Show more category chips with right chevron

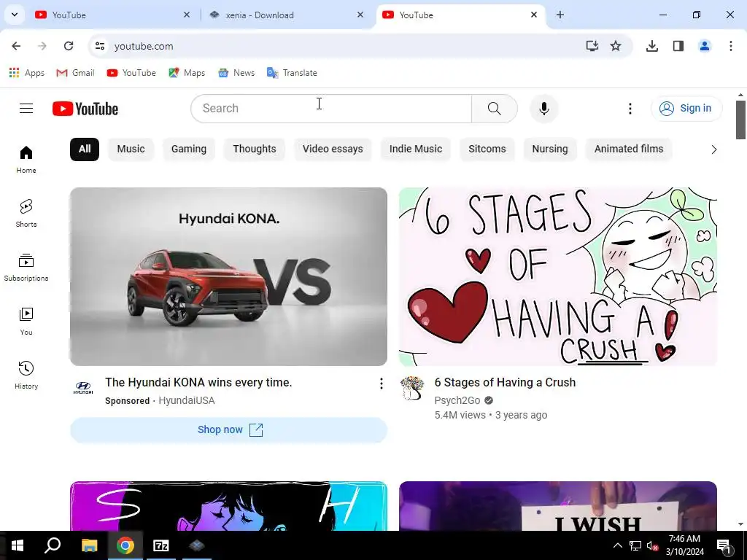click(x=713, y=149)
